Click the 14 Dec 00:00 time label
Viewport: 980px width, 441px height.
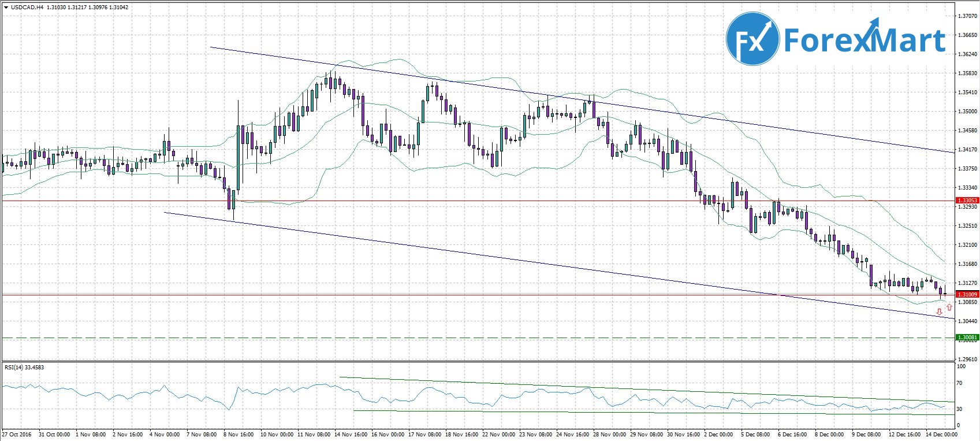click(x=941, y=434)
